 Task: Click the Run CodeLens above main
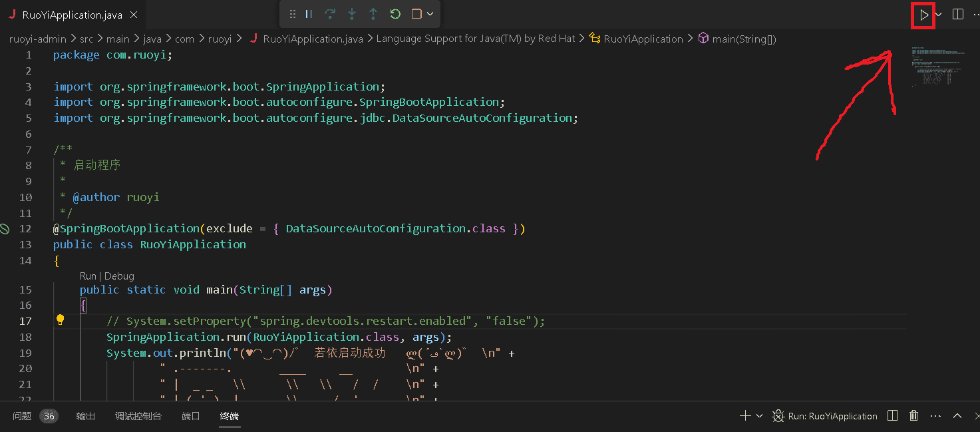click(x=88, y=276)
